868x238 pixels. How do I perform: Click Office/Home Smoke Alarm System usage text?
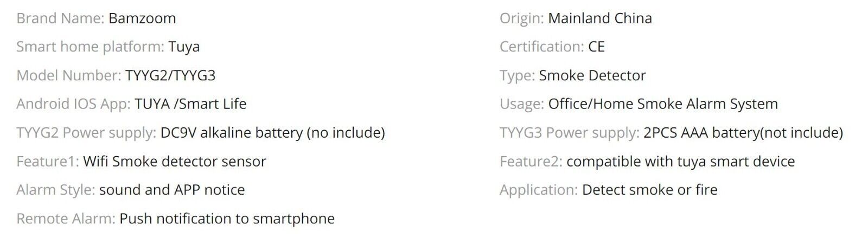(x=663, y=104)
